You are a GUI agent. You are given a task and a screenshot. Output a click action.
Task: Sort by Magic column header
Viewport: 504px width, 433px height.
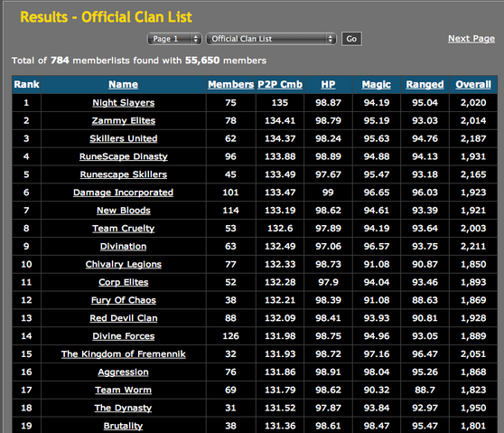click(x=377, y=85)
